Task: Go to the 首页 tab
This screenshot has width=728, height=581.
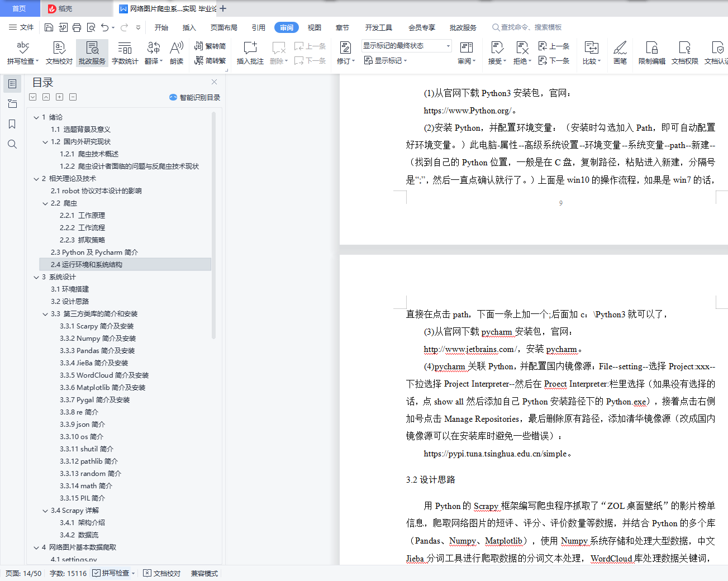Action: (x=20, y=8)
